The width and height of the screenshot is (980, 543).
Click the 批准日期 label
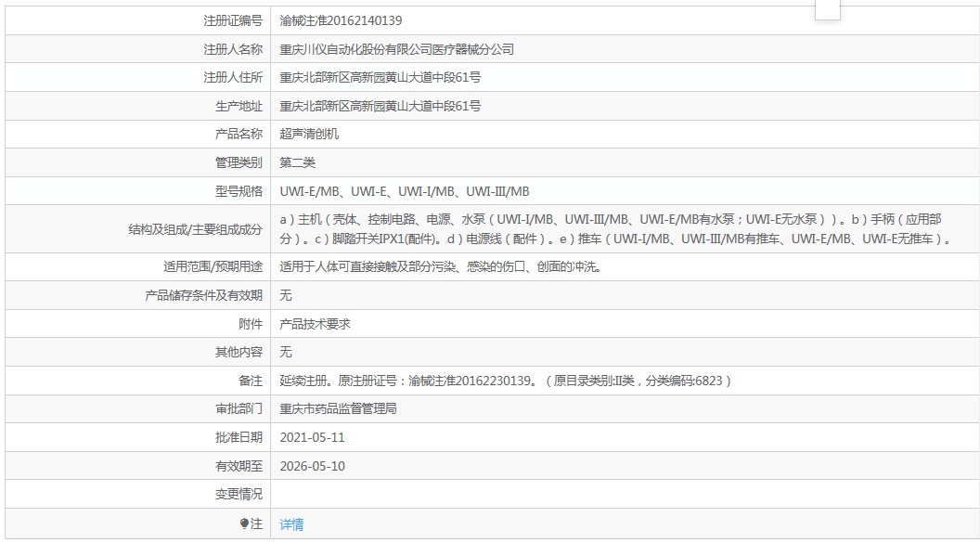[239, 437]
